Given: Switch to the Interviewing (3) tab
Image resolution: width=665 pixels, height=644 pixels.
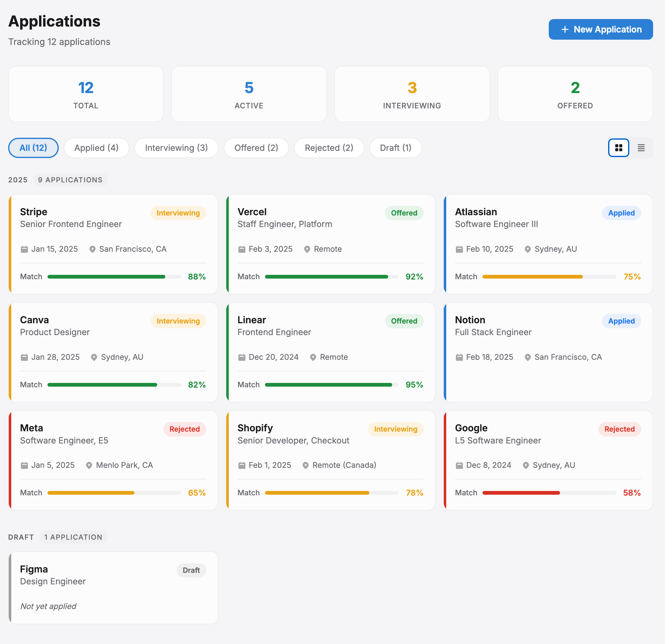Looking at the screenshot, I should pyautogui.click(x=177, y=148).
